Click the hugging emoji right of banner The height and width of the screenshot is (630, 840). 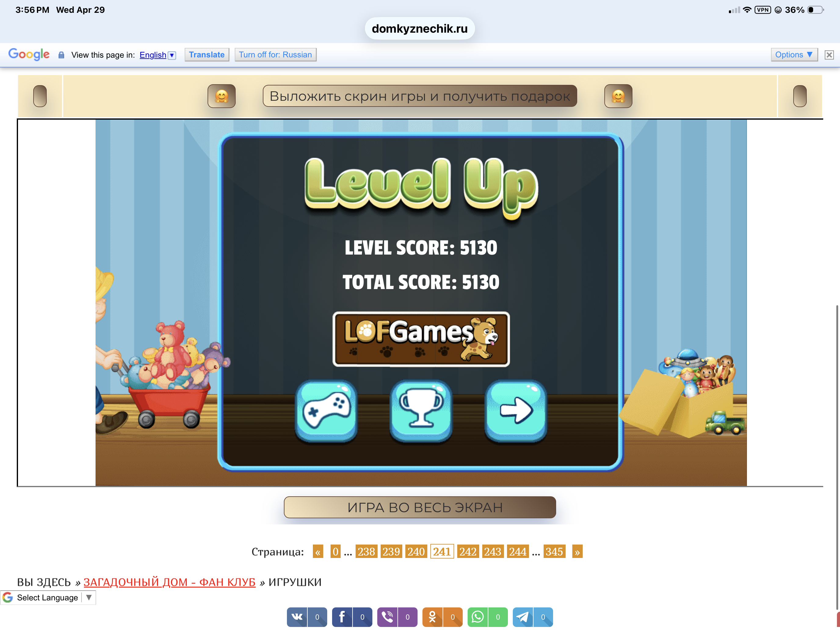point(618,96)
